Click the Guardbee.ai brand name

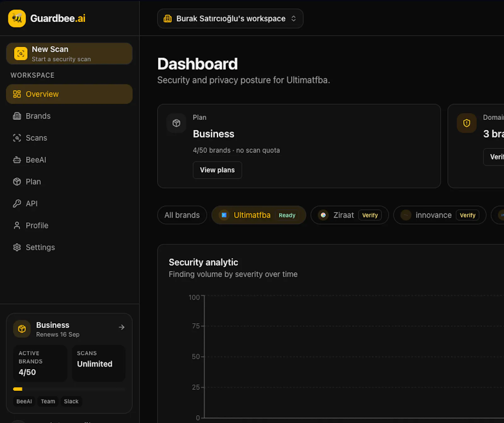(x=58, y=18)
